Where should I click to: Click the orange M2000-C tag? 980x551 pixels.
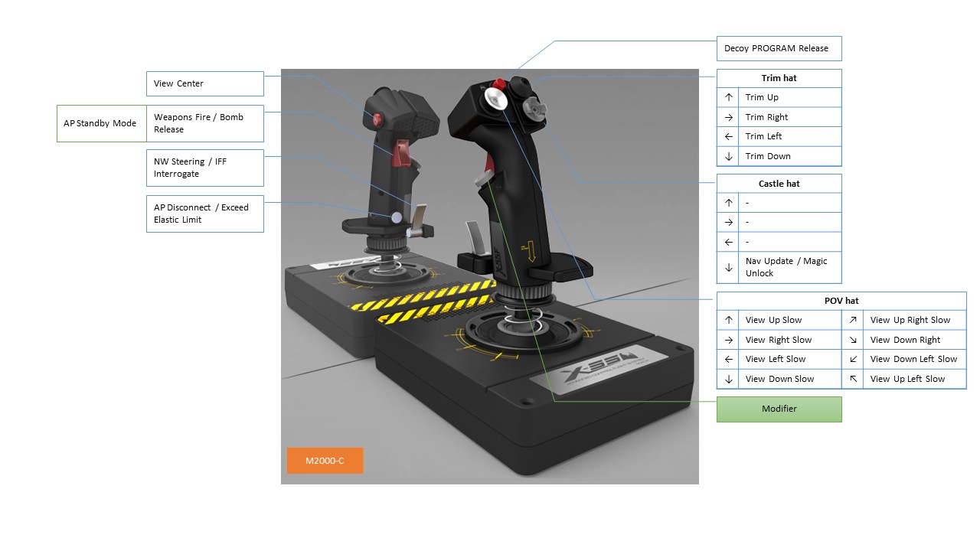pos(325,461)
